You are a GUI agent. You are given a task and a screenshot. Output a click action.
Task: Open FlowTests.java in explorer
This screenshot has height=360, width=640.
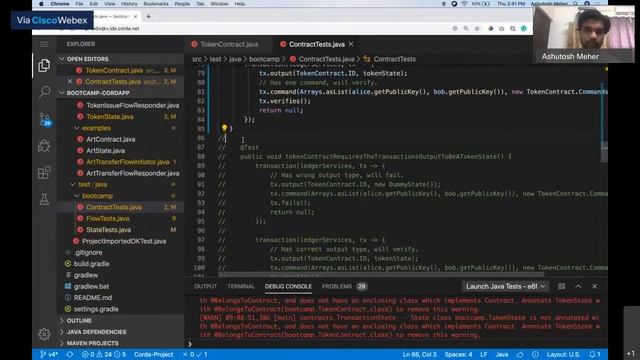click(107, 218)
